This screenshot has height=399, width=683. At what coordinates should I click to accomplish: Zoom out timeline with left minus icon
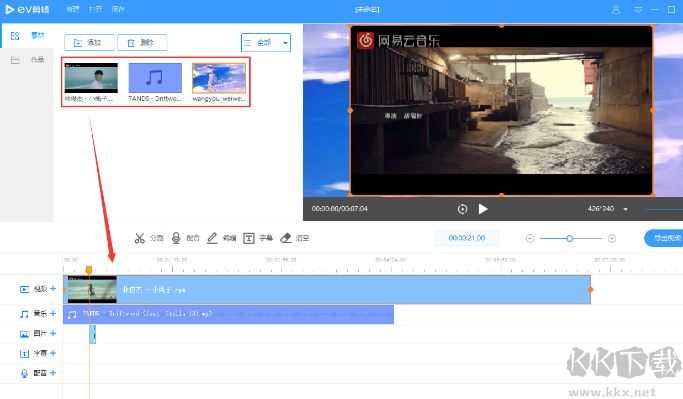[530, 238]
